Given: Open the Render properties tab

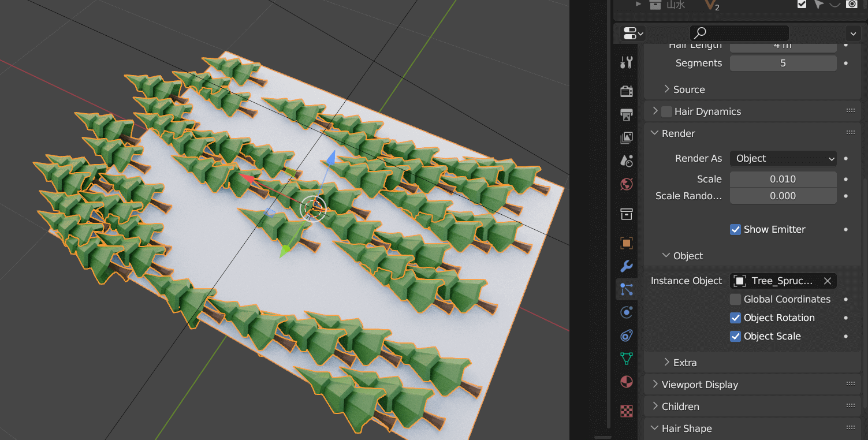Looking at the screenshot, I should pyautogui.click(x=627, y=91).
